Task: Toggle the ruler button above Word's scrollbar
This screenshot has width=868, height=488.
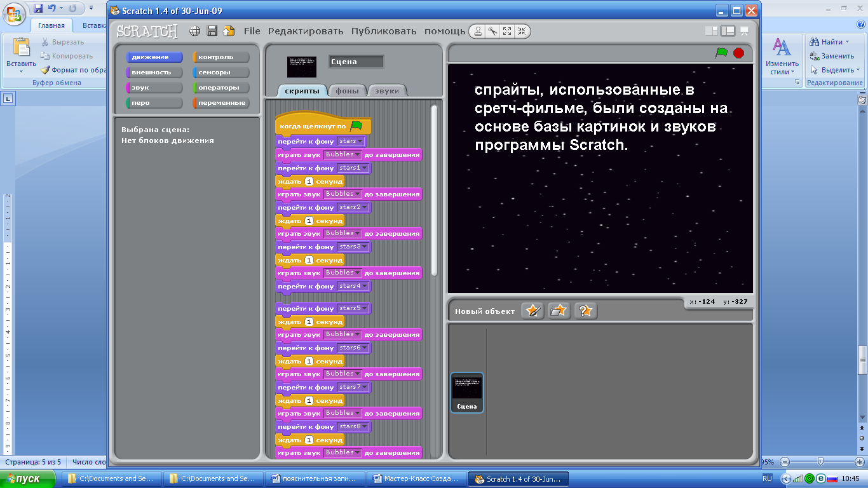Action: click(862, 100)
